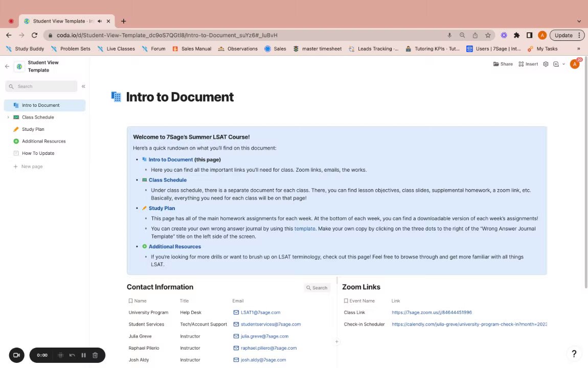Open master timesheet bookmark
Viewport: 588px width, 368px height.
click(x=318, y=49)
